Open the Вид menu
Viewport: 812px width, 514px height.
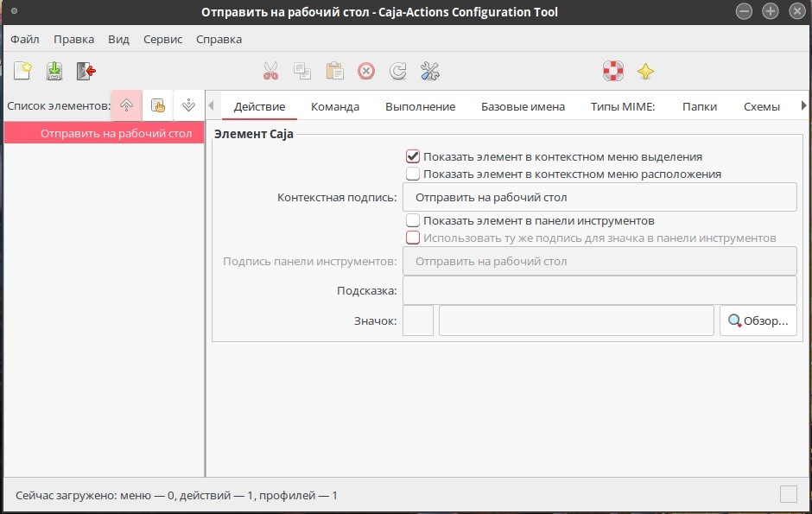(x=118, y=40)
